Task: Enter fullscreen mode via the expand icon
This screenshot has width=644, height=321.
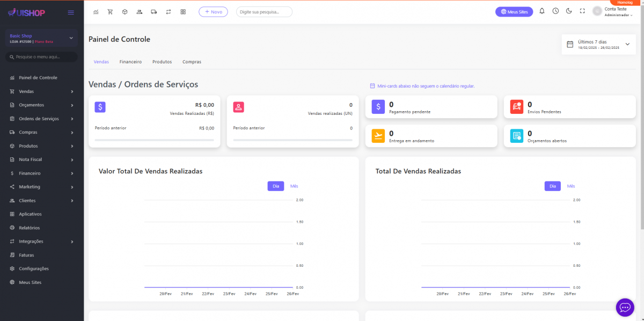Action: 582,11
